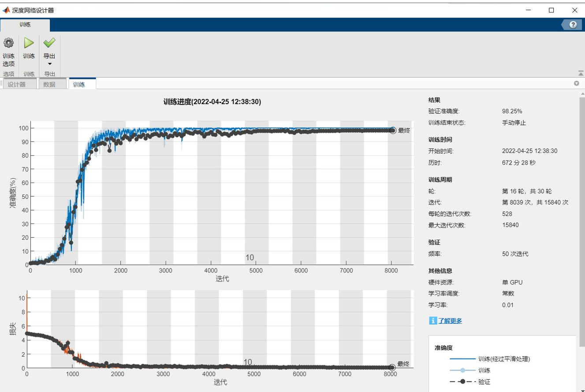Start training with the green 训练 run icon

coord(29,43)
